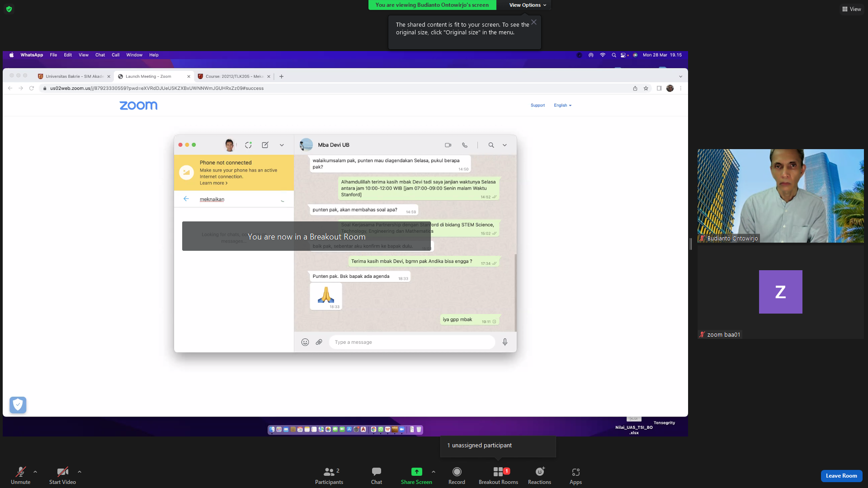Bookmark this page with the star icon
Image resolution: width=868 pixels, height=488 pixels.
[646, 89]
